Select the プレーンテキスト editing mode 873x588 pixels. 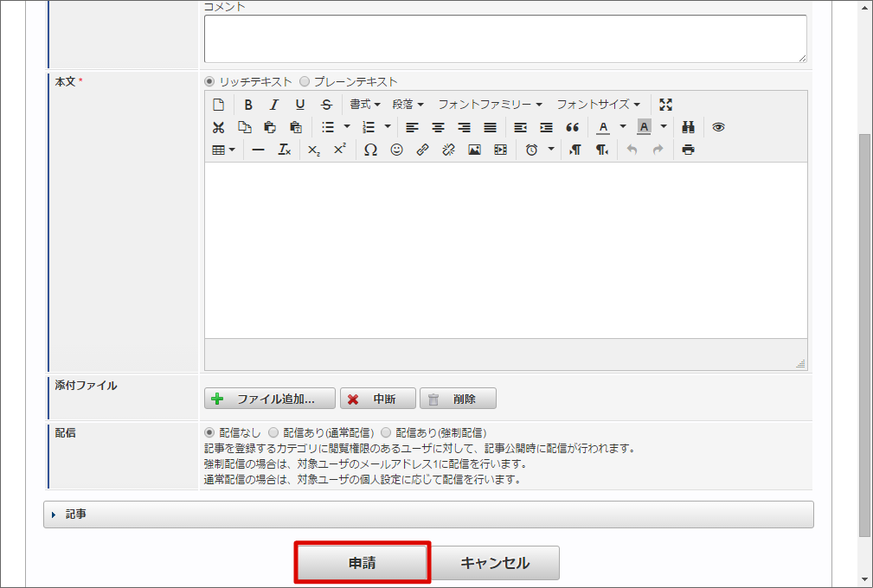[305, 80]
